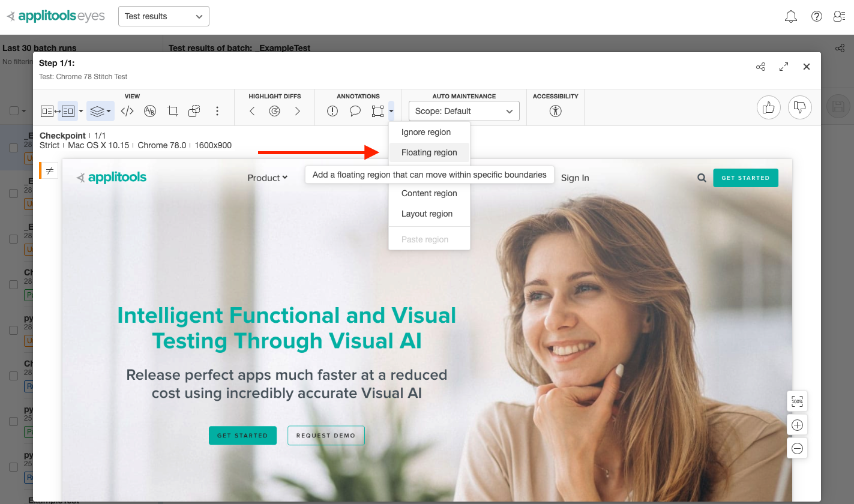
Task: Go to previous highlighted diff
Action: tap(252, 111)
